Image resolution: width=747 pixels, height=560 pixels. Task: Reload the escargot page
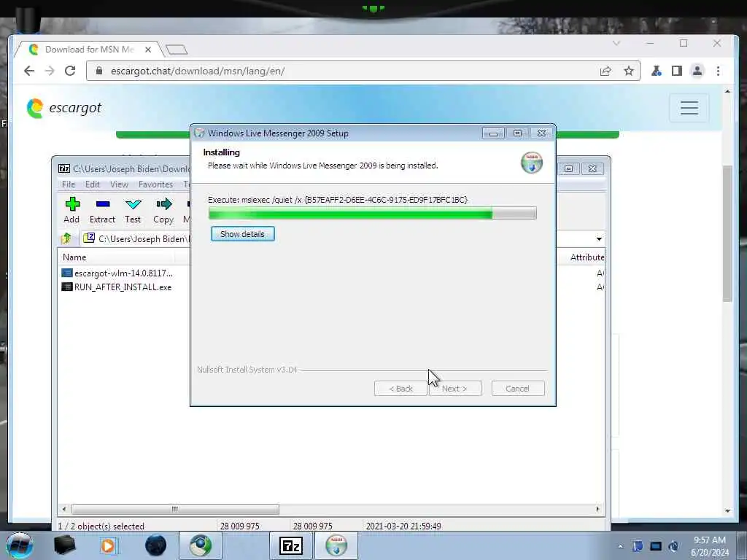point(70,71)
